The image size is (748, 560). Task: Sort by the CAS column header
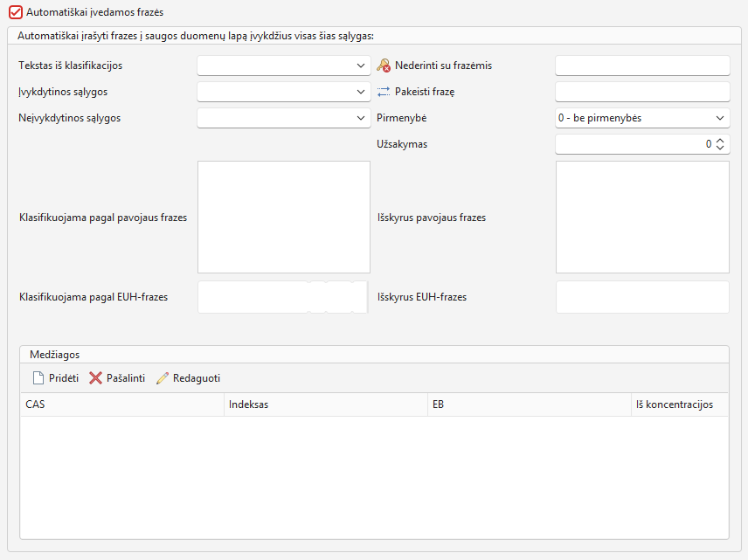pos(122,404)
